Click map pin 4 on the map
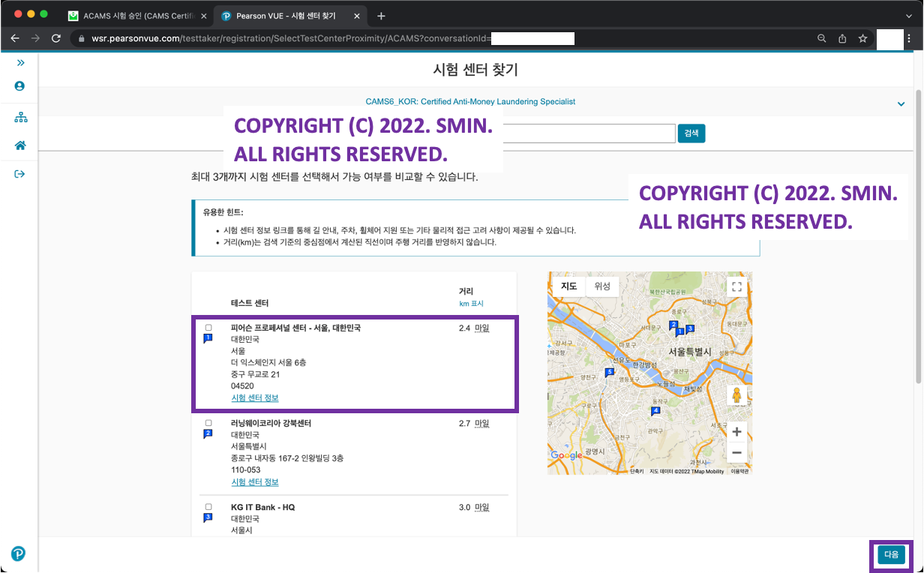This screenshot has height=573, width=924. coord(655,411)
